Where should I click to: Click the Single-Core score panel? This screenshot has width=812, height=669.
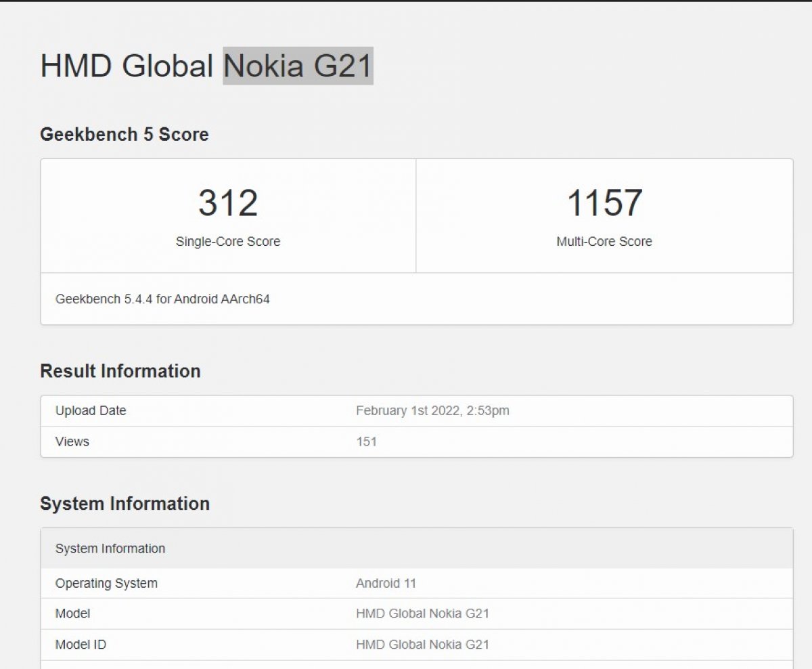pyautogui.click(x=227, y=215)
